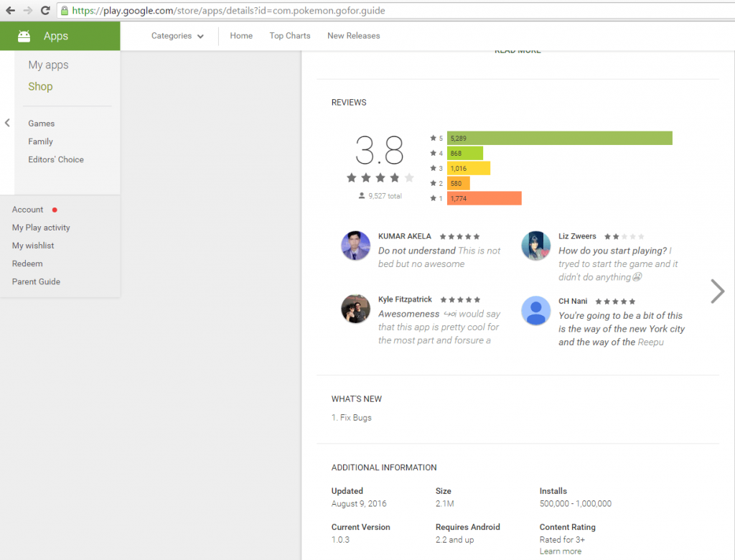Open My wishlist in the sidebar
The width and height of the screenshot is (735, 560).
pyautogui.click(x=33, y=246)
